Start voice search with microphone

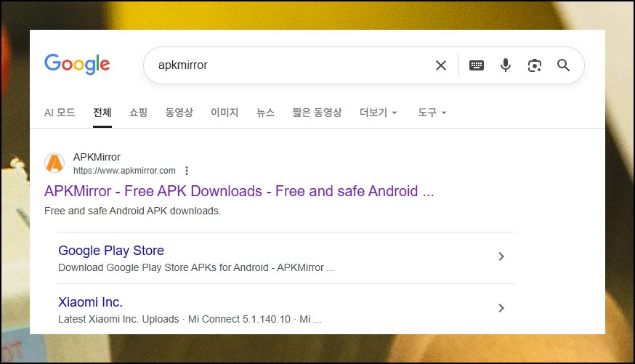pyautogui.click(x=506, y=65)
